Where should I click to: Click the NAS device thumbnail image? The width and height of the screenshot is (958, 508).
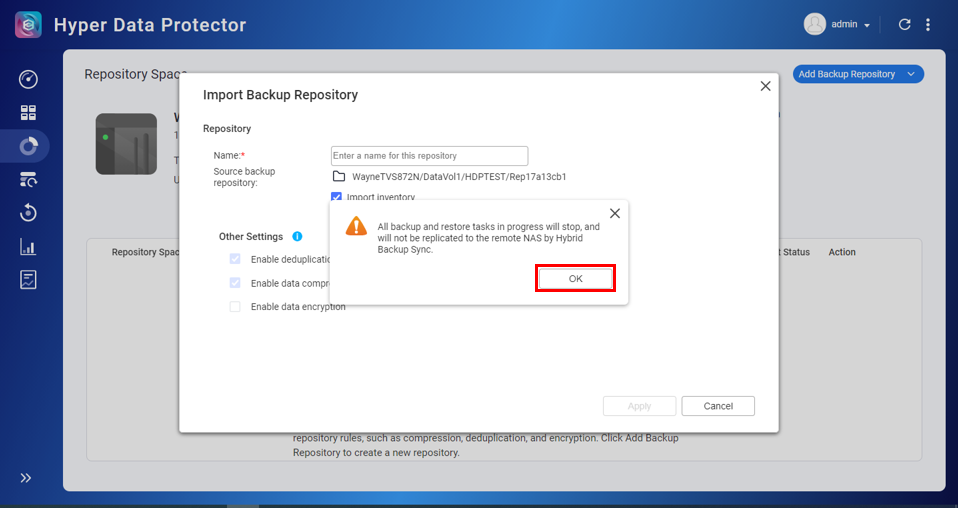pos(126,144)
